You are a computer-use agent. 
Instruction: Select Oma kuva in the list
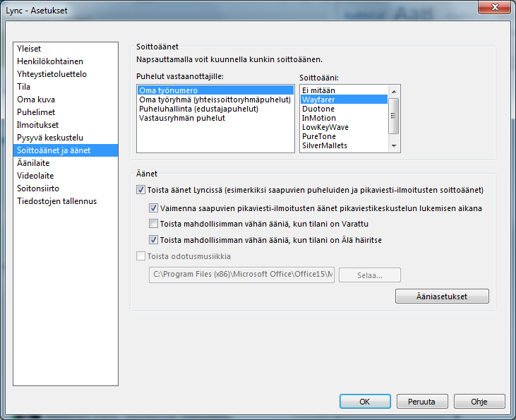coord(66,100)
